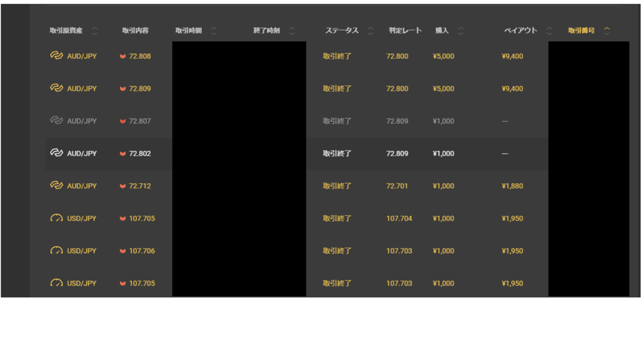Image resolution: width=644 pixels, height=362 pixels.
Task: Click the AUD/JPY icon in the 72.712 row
Action: pos(56,186)
